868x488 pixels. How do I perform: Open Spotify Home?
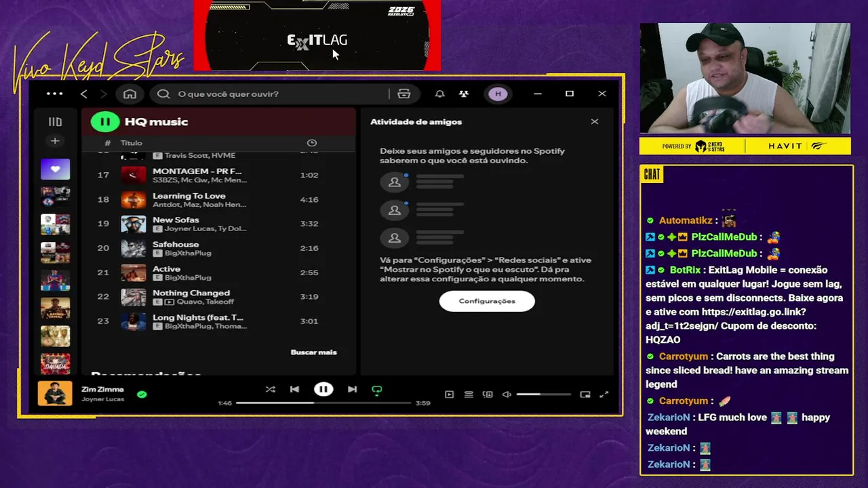click(130, 94)
